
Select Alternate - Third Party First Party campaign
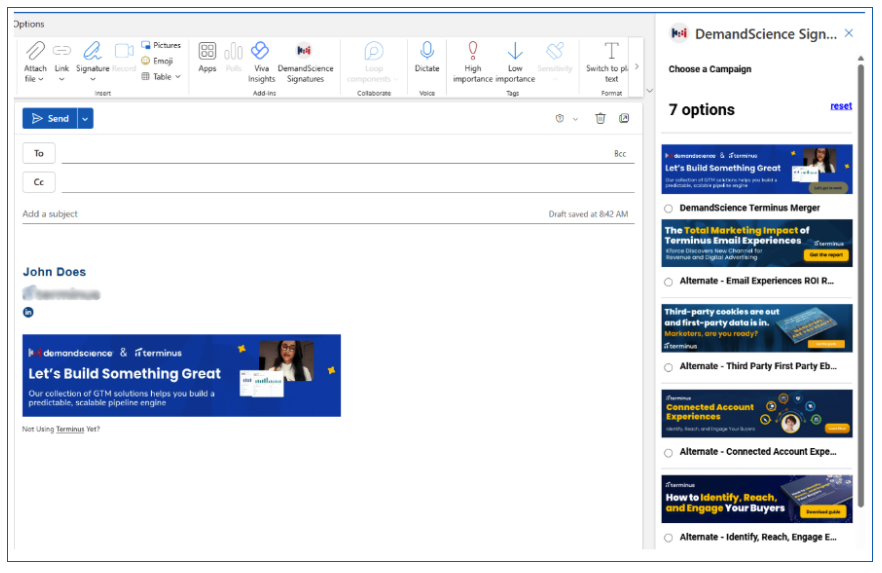tap(668, 368)
